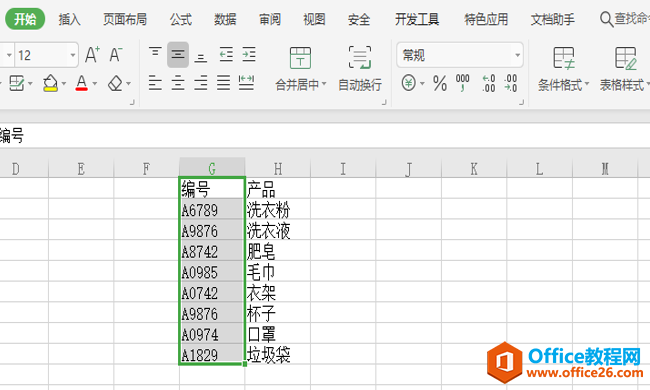The width and height of the screenshot is (650, 390).
Task: Click the 查找命令 search box
Action: click(x=624, y=19)
